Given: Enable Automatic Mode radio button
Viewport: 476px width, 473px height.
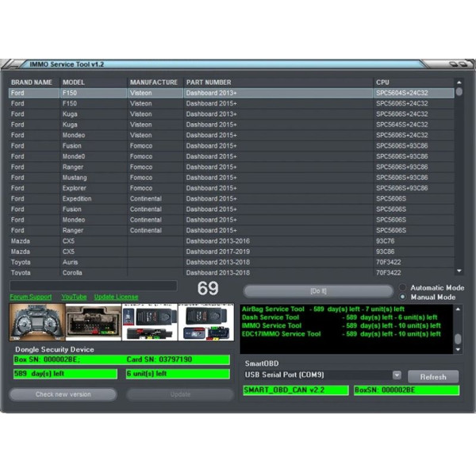Looking at the screenshot, I should pyautogui.click(x=403, y=287).
